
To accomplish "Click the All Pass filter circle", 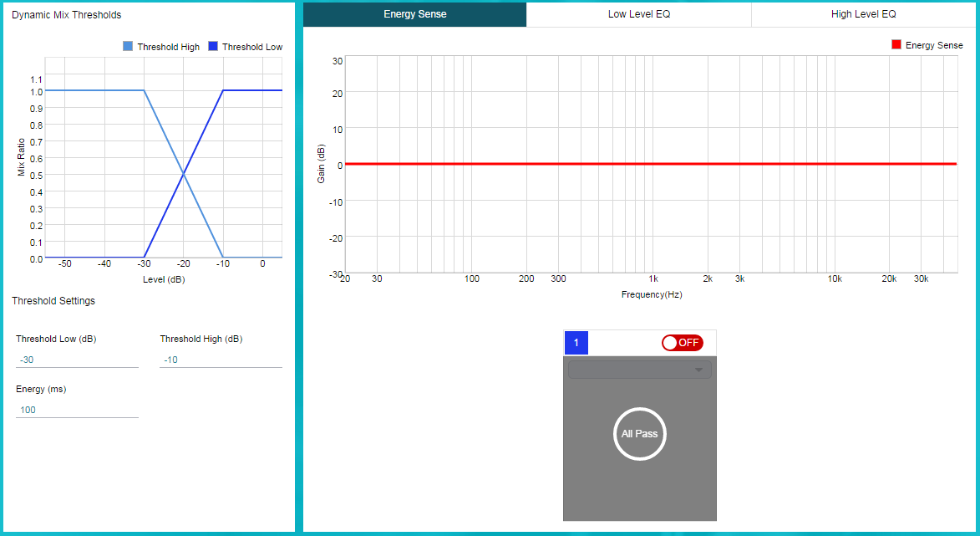I will (x=639, y=434).
